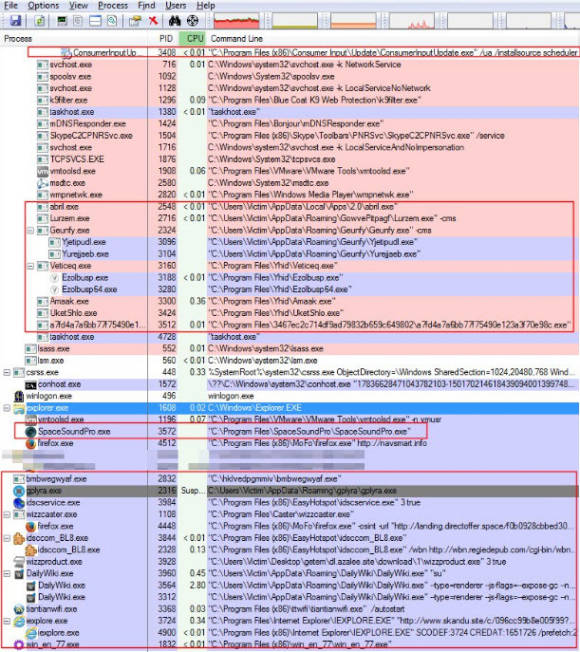The width and height of the screenshot is (580, 652).
Task: Click the binoculars Find Handle icon
Action: pyautogui.click(x=175, y=20)
